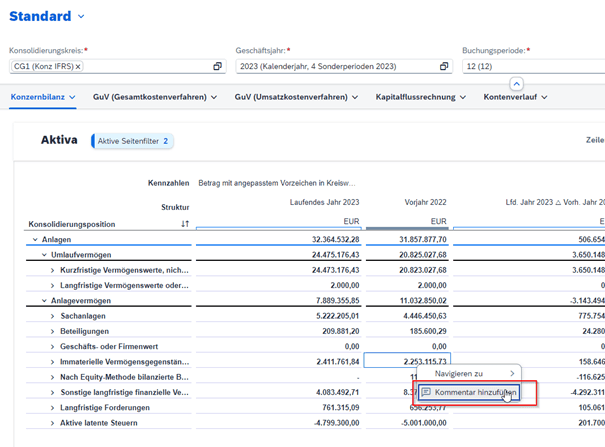Open the Standard view variant dropdown
This screenshot has width=605, height=447.
click(82, 17)
